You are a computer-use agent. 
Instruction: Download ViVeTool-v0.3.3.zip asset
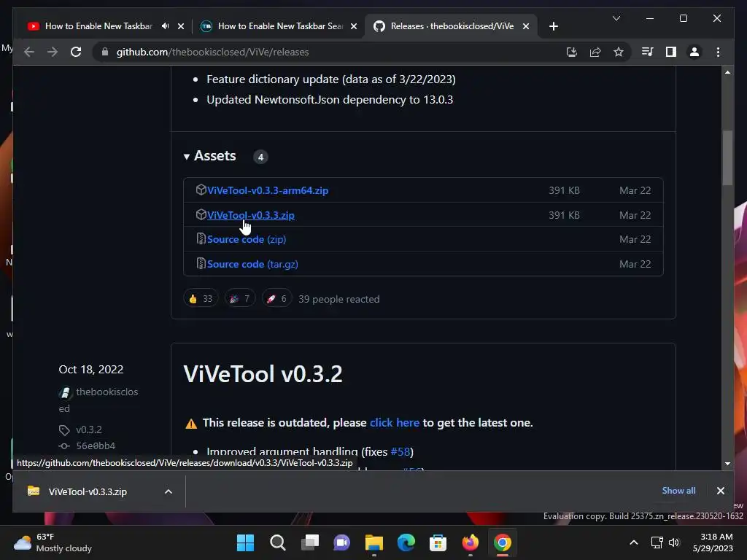251,215
